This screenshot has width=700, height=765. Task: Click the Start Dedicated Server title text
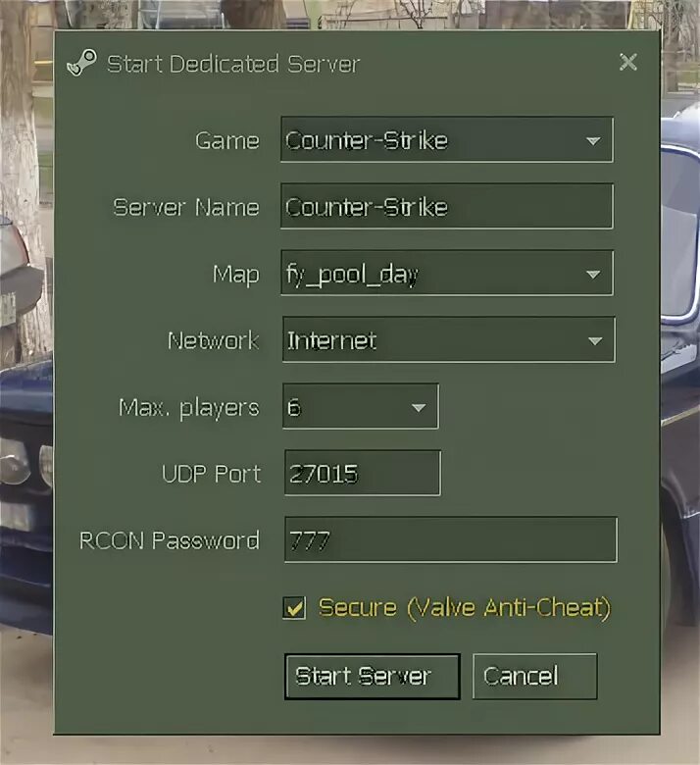pos(233,64)
